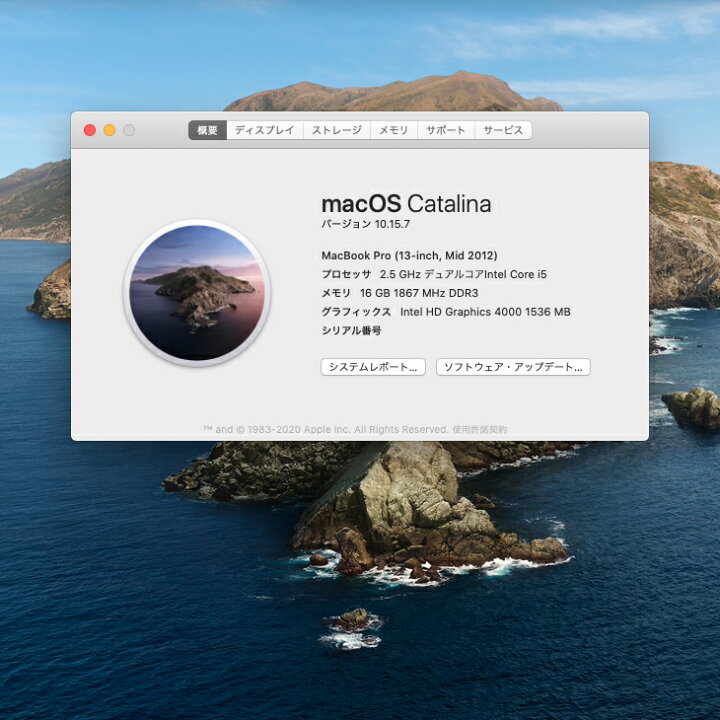Click Intel HD Graphics 4000 1536 MB text
Screen dimensions: 720x720
(x=485, y=312)
